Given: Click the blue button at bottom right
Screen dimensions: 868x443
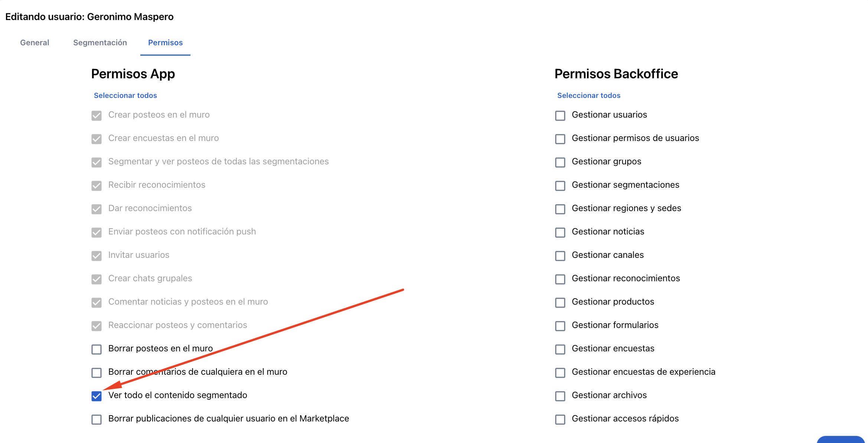Looking at the screenshot, I should (841, 440).
